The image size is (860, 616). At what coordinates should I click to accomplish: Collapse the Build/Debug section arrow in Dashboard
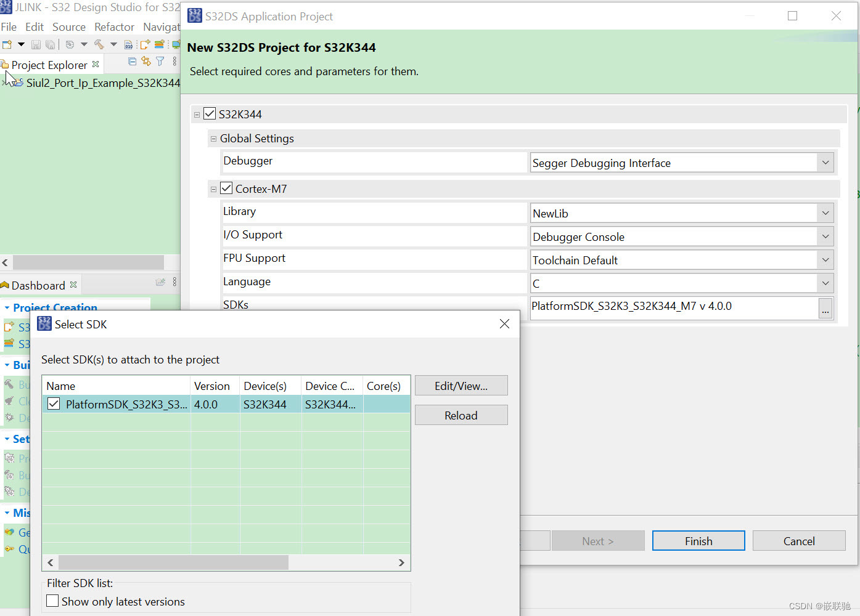[x=7, y=365]
